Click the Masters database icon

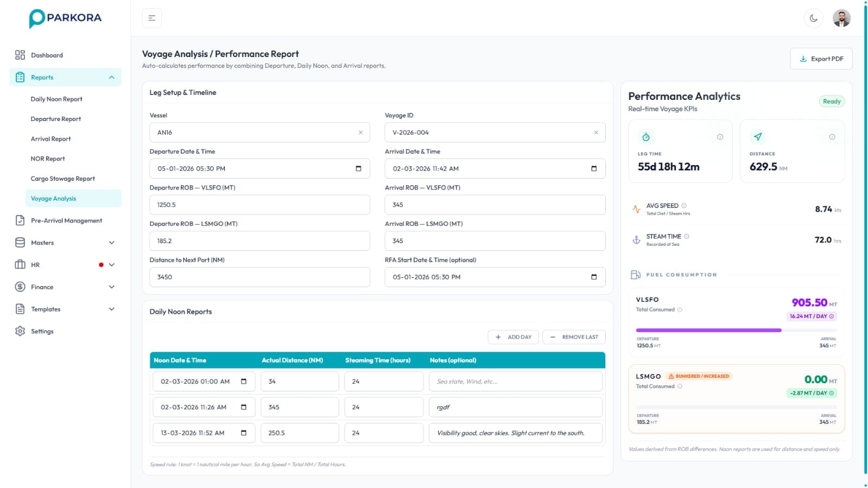[20, 243]
